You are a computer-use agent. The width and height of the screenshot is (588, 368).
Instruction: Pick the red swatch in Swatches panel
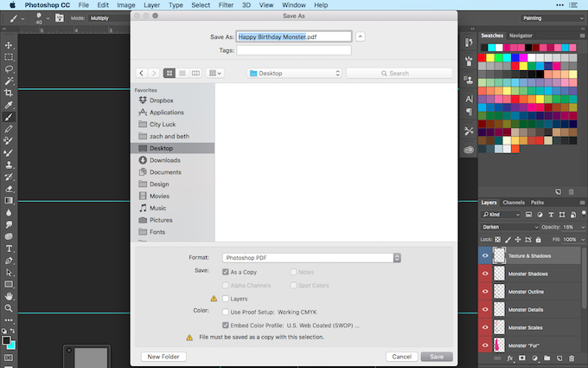(x=482, y=58)
